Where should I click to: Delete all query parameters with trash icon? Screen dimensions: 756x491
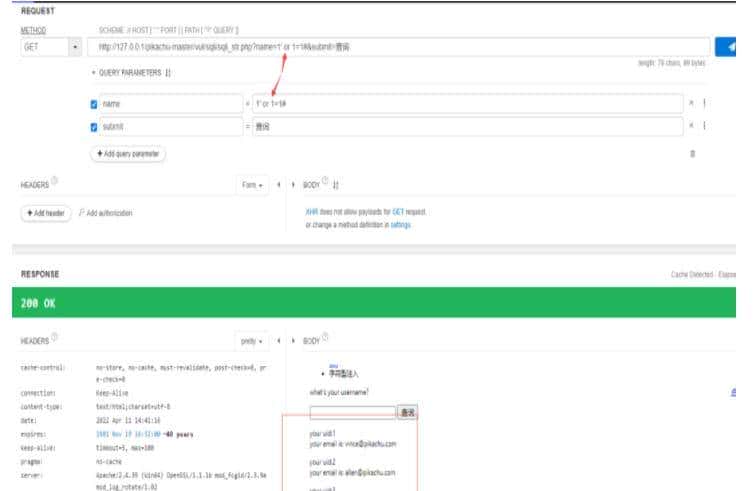point(692,154)
